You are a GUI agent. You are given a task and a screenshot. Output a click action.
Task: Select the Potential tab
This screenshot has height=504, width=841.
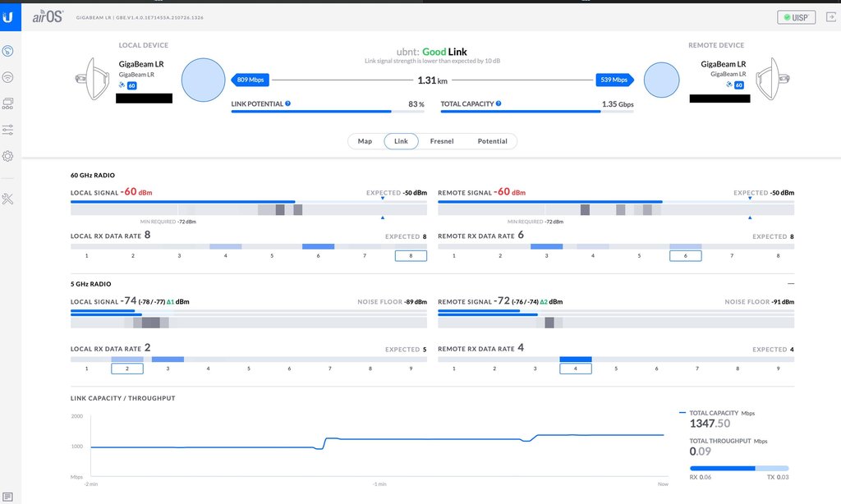492,141
